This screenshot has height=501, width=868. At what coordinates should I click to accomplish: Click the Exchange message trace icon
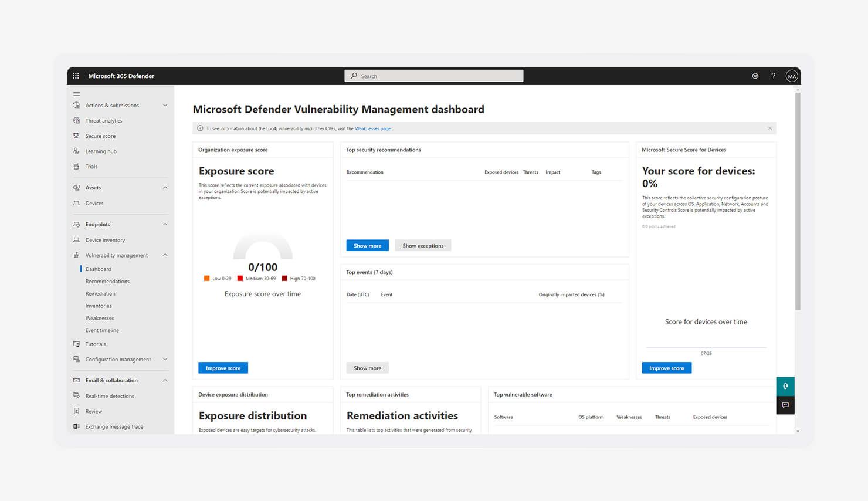pos(76,426)
